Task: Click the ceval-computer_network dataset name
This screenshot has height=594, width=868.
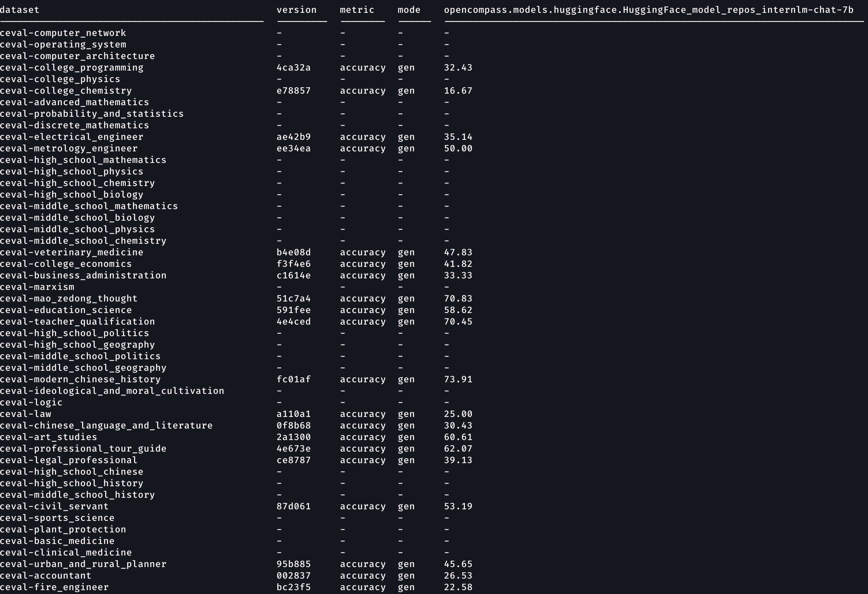Action: point(63,33)
